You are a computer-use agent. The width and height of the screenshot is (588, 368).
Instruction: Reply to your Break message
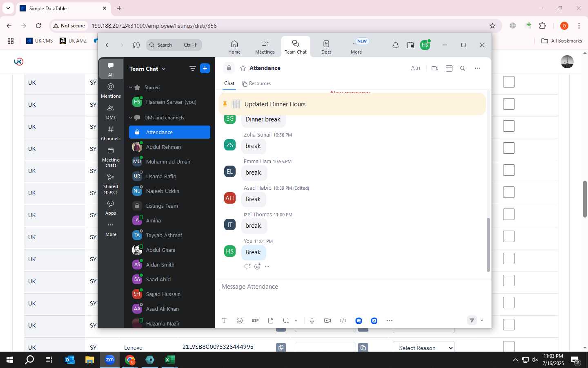coord(247,267)
